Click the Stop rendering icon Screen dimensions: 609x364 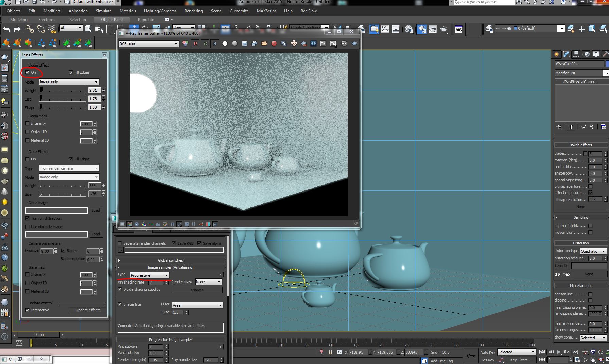[x=344, y=43]
